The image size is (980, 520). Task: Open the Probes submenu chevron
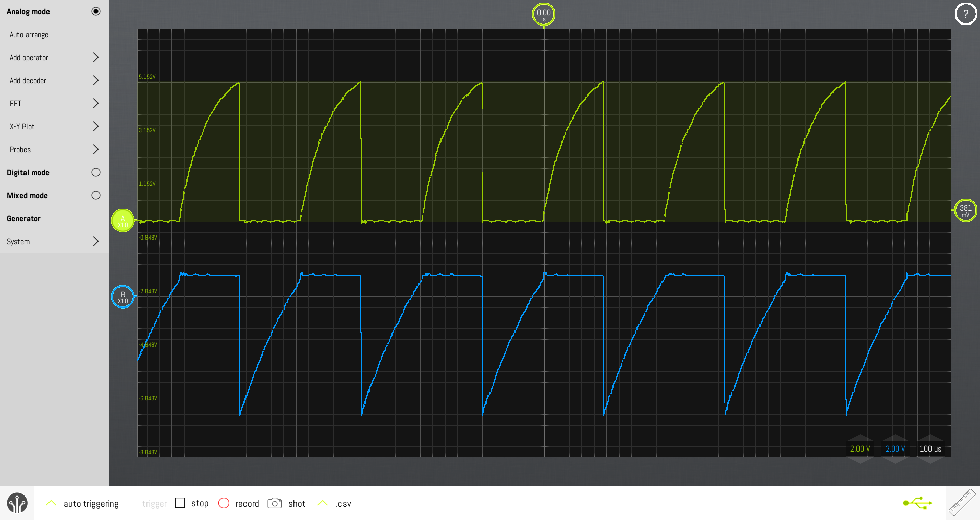pos(95,150)
